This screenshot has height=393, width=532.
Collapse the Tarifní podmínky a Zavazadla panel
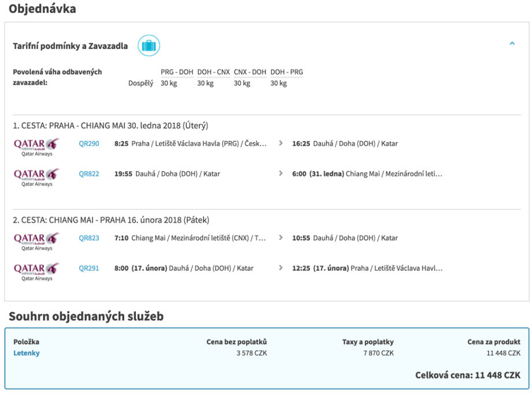[x=512, y=43]
